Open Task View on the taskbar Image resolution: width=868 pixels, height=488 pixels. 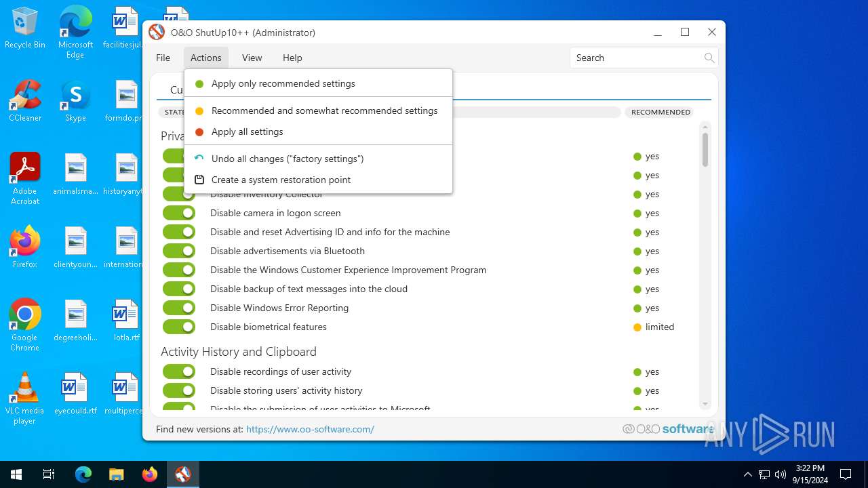tap(49, 474)
